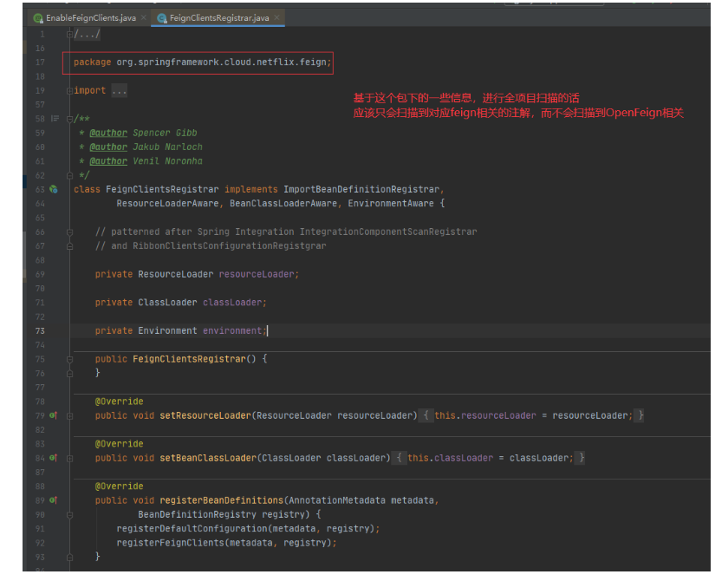Select the overriding-method arrow icon beside setResourceLoader

(x=54, y=415)
